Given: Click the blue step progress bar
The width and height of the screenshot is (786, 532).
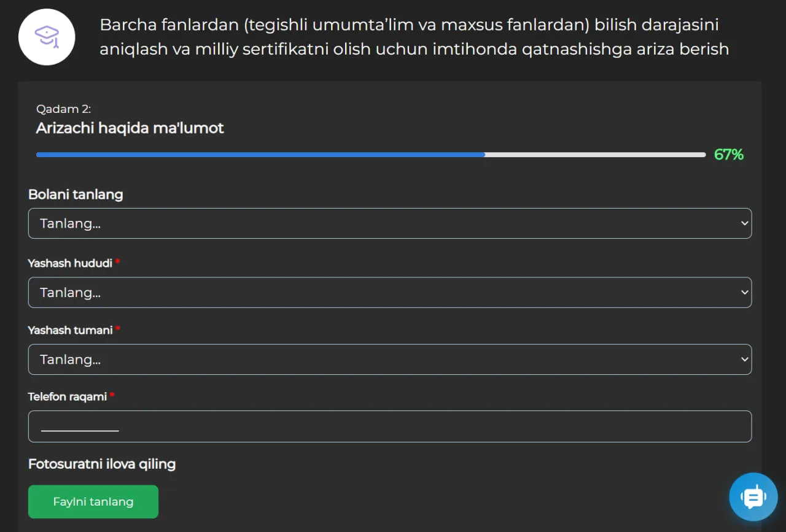Looking at the screenshot, I should click(x=260, y=155).
